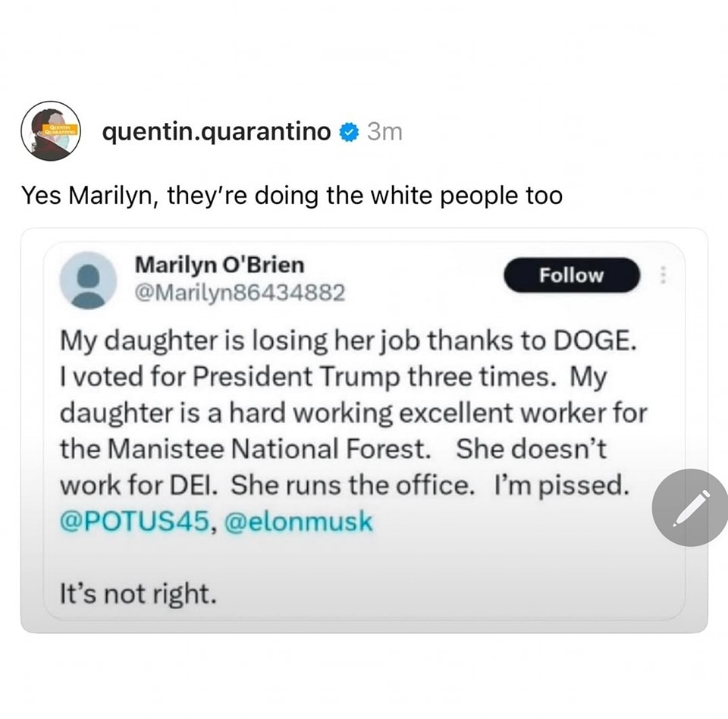Click the blue verified badge
This screenshot has width=728, height=719.
[348, 132]
